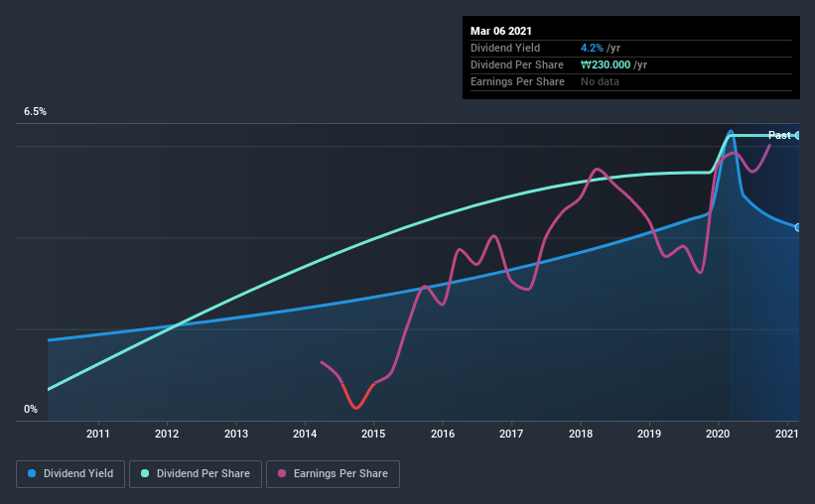This screenshot has width=815, height=504.
Task: Click the Past label on the chart
Action: pos(779,135)
